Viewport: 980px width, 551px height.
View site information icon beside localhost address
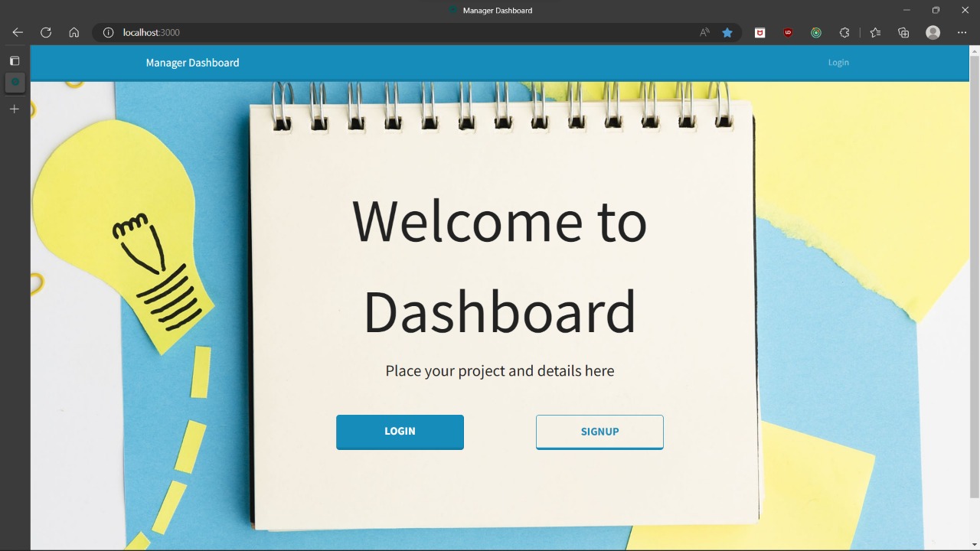(109, 32)
